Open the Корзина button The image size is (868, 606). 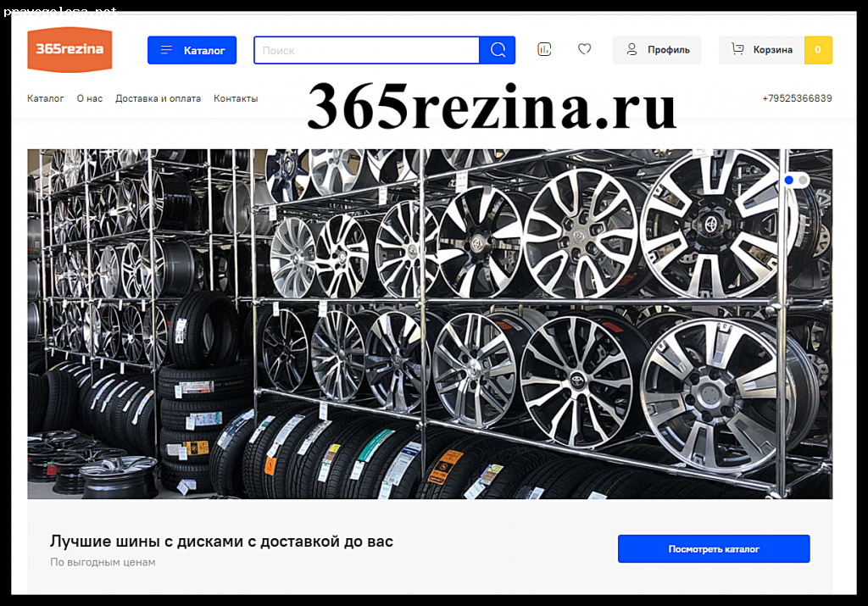pyautogui.click(x=762, y=50)
